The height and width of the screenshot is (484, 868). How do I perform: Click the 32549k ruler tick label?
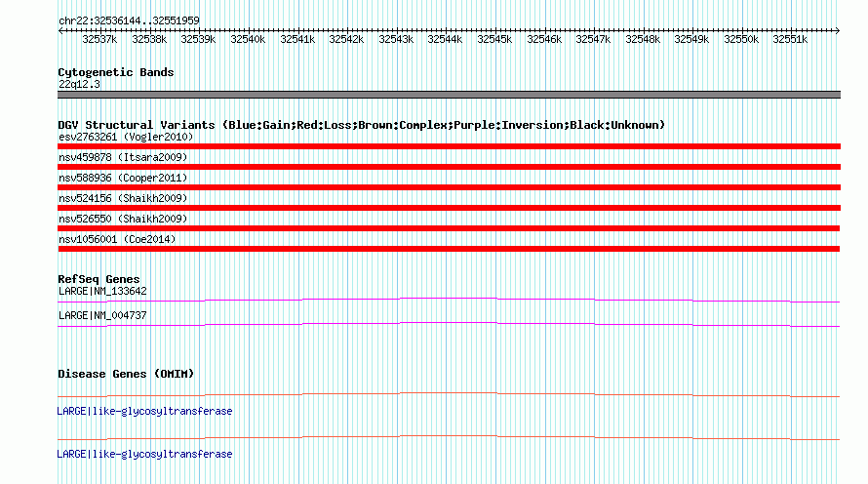[691, 39]
